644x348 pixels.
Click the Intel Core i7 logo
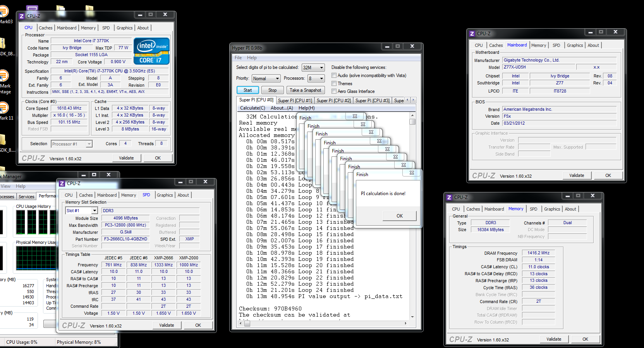pyautogui.click(x=151, y=51)
